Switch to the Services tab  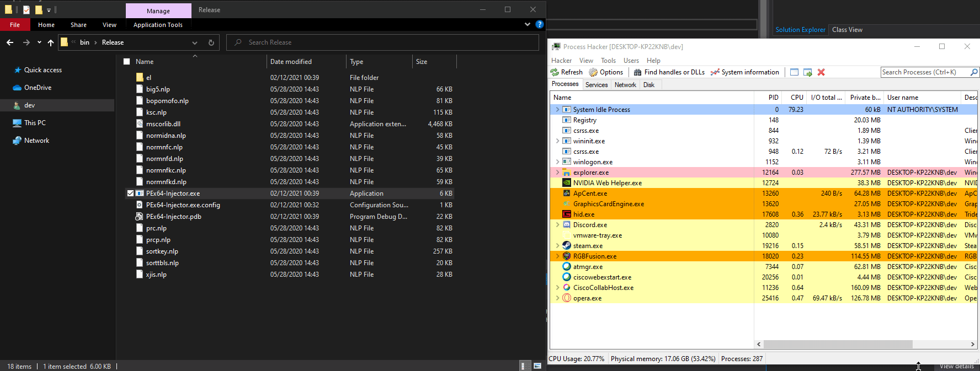point(596,85)
